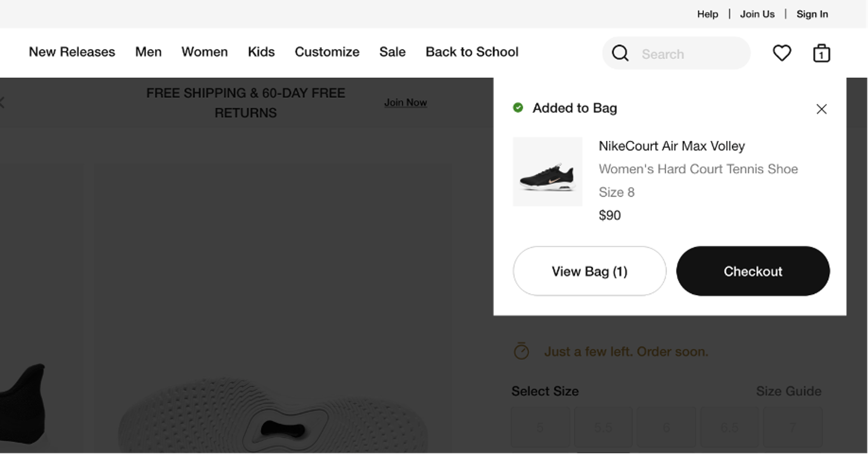Select size 6
Screen dimensions: 868x454
tap(666, 427)
